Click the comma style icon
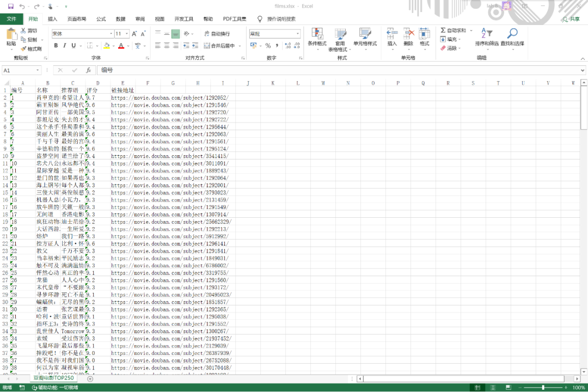 (277, 46)
